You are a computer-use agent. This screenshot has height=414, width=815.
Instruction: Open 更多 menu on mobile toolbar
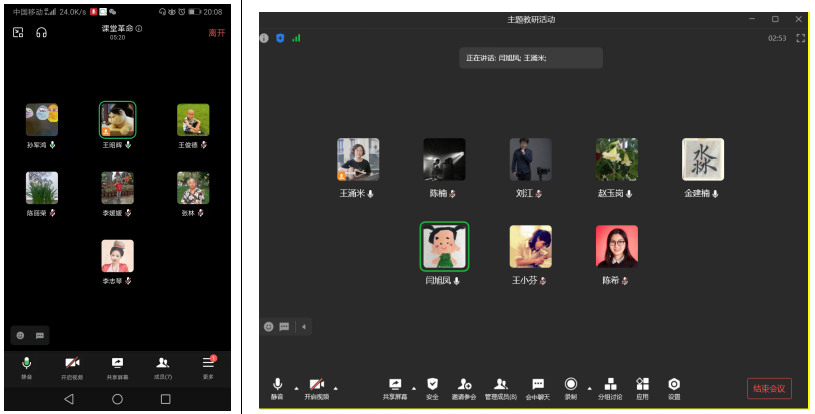208,365
